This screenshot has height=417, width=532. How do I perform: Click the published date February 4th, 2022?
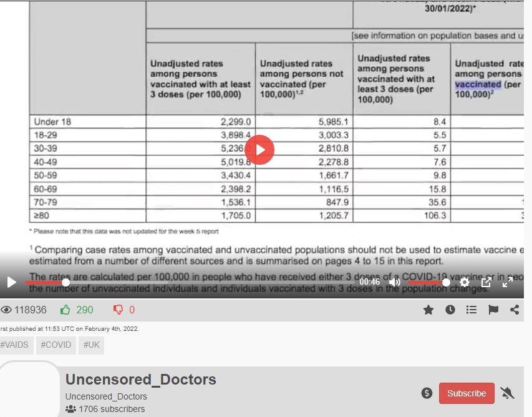click(x=112, y=329)
